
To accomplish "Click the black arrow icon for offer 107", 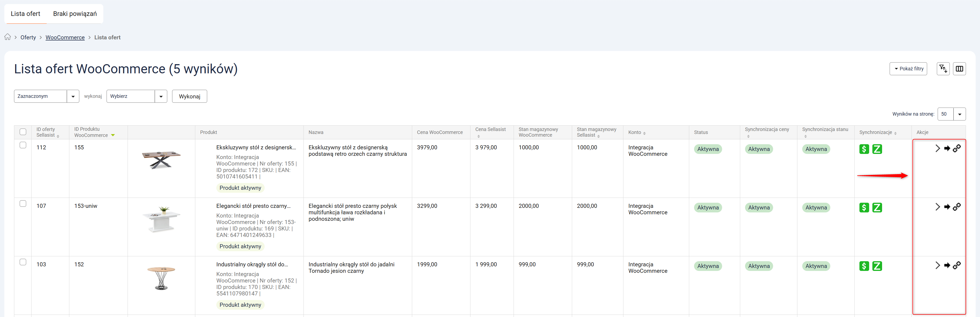I will tap(947, 207).
